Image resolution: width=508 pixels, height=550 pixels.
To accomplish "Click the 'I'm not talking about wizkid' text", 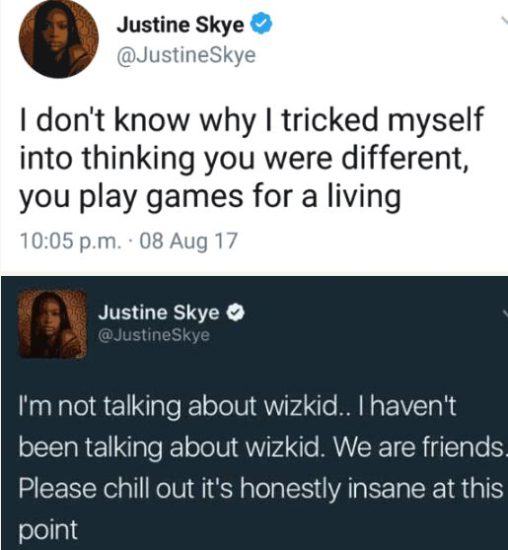I will click(x=177, y=408).
